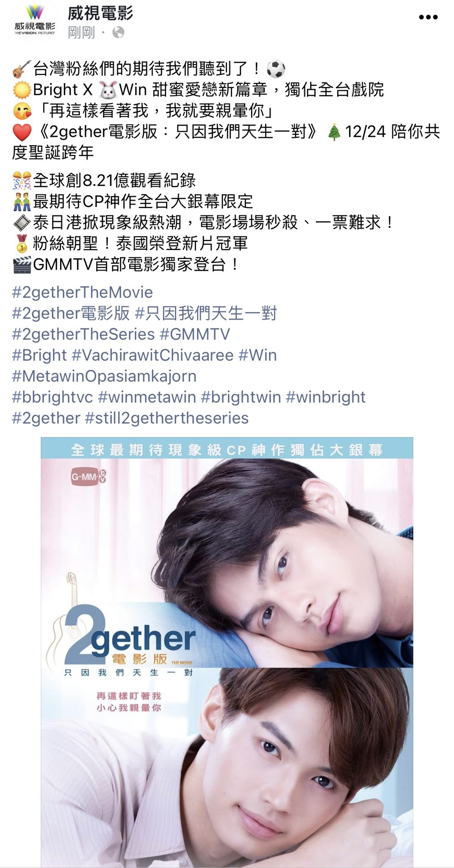Open the #brightwin hashtag
This screenshot has width=454, height=868.
pyautogui.click(x=241, y=397)
